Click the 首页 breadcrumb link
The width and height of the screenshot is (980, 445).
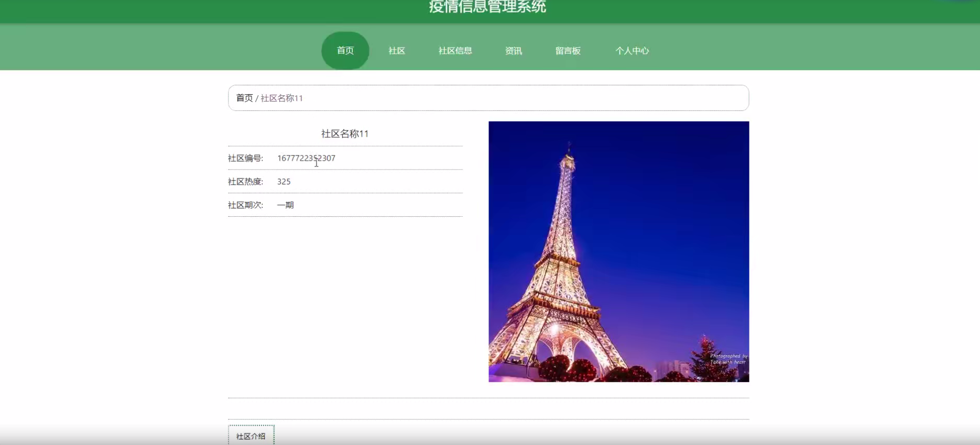(244, 98)
